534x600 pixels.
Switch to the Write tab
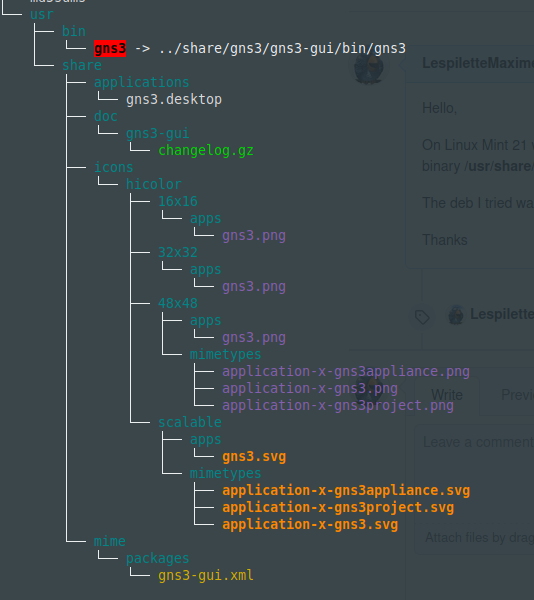(x=447, y=395)
